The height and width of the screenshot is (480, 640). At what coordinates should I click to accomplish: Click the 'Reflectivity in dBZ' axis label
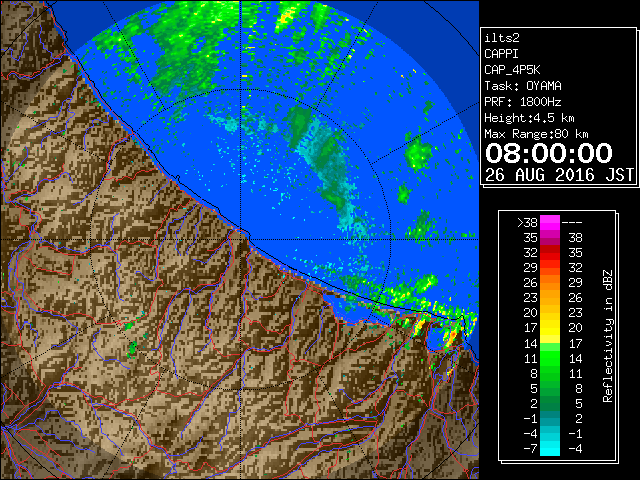tap(608, 336)
